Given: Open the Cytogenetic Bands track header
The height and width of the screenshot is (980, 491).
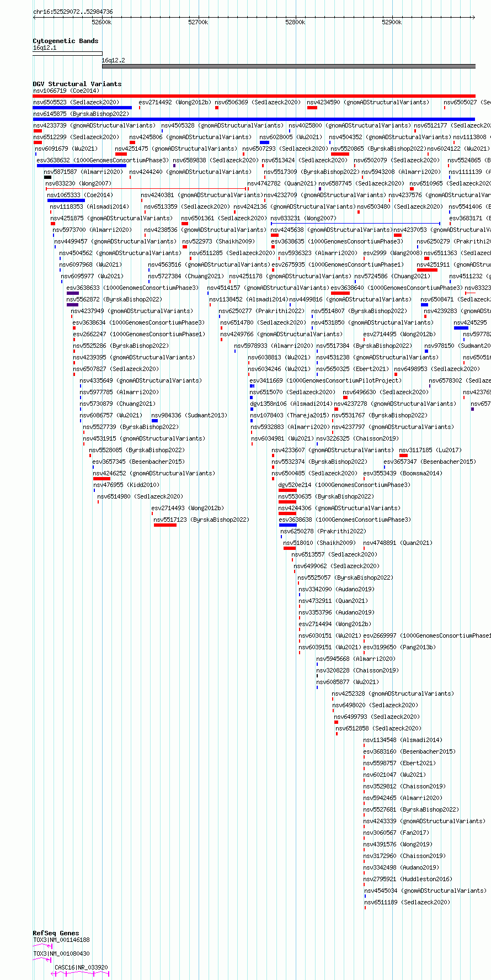Looking at the screenshot, I should pyautogui.click(x=66, y=41).
